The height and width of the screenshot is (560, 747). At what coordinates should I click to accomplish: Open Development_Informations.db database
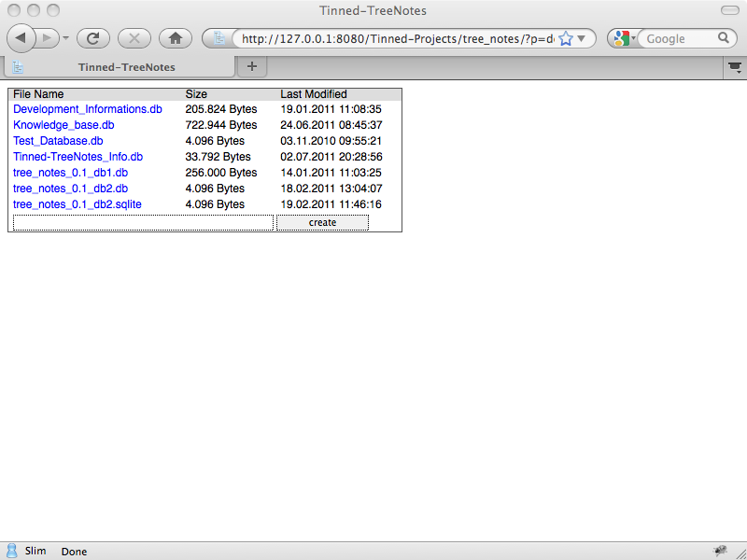coord(88,109)
